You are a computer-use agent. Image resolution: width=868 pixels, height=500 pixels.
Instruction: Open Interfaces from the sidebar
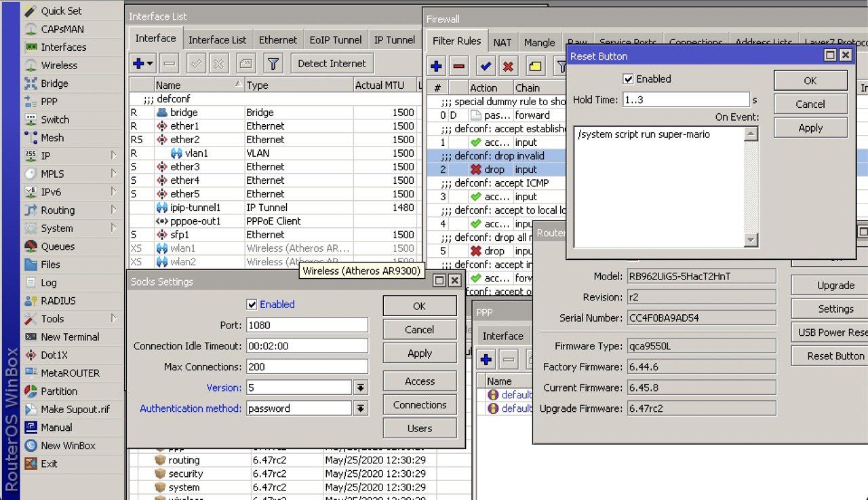click(x=63, y=47)
